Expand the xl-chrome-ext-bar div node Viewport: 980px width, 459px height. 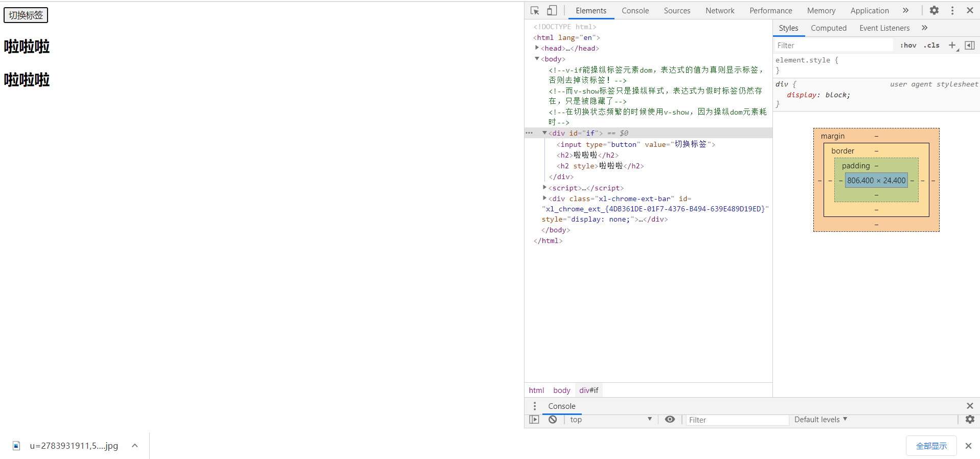[x=544, y=198]
